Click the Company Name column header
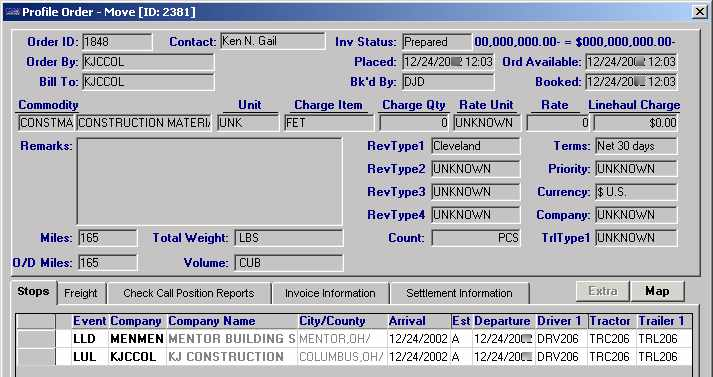 pyautogui.click(x=232, y=321)
